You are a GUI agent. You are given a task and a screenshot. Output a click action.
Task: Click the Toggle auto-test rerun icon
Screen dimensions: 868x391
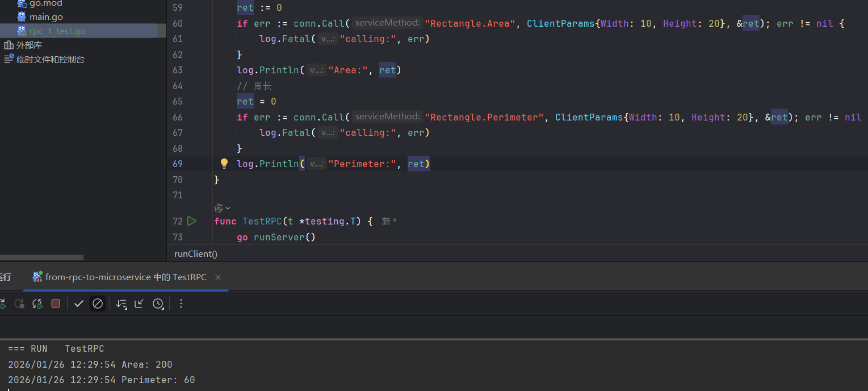coord(37,303)
